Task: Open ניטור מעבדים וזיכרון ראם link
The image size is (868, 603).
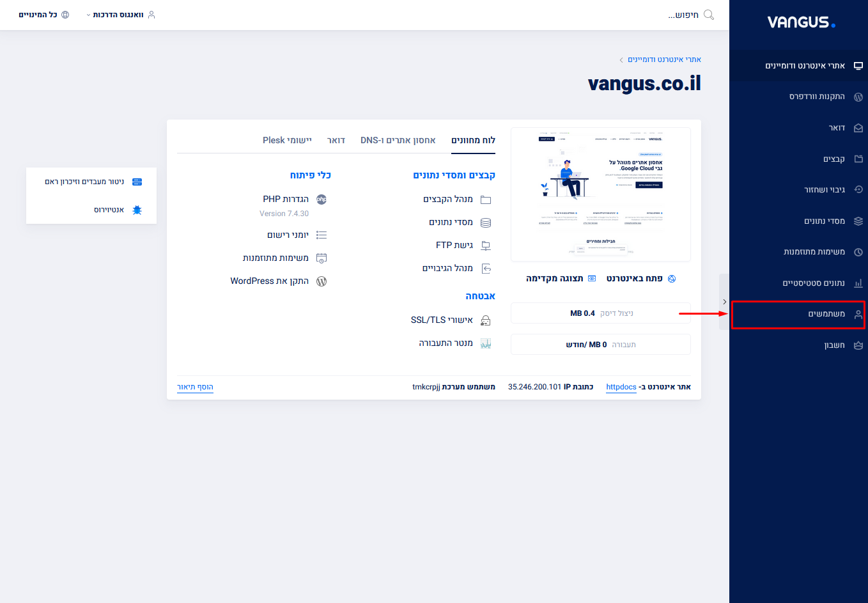Action: click(84, 182)
